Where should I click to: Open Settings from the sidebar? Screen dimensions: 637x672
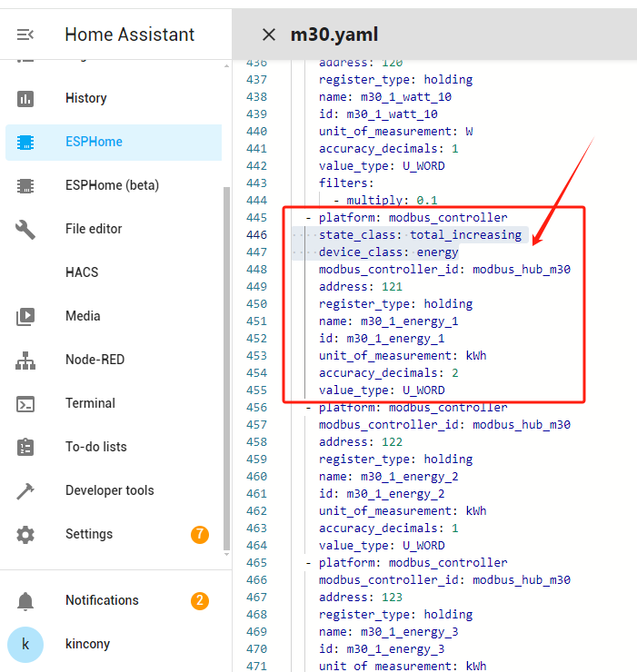[89, 534]
